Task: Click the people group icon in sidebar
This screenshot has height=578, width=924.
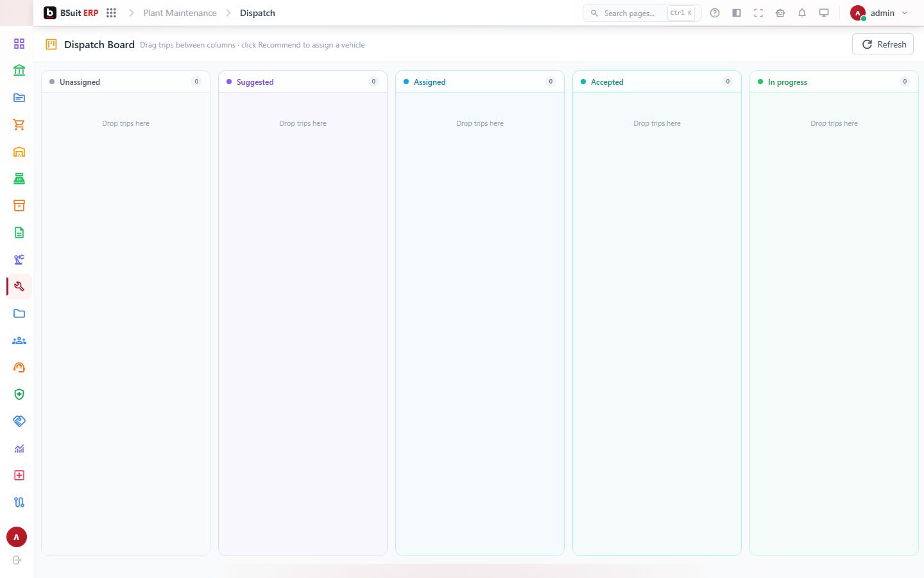Action: (19, 340)
